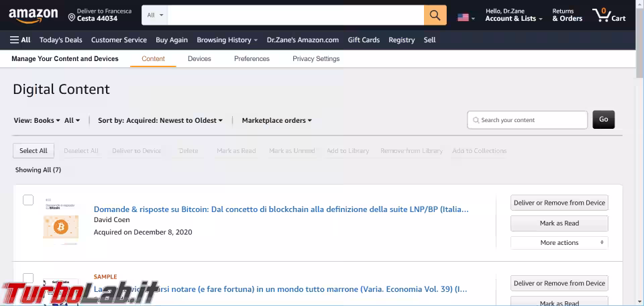
Task: Deliver or Remove from Device for Bitcoin book
Action: (559, 203)
